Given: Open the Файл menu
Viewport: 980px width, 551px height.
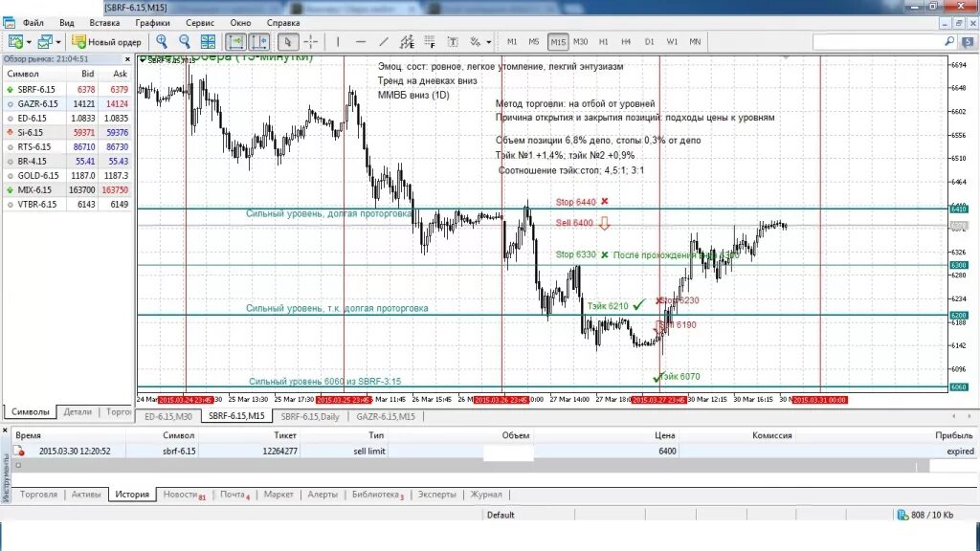Looking at the screenshot, I should tap(33, 23).
